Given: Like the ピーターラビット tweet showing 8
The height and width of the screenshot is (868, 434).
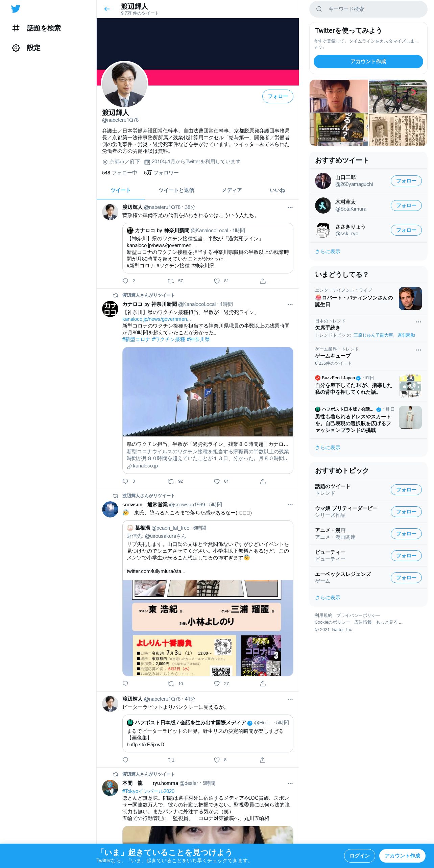Looking at the screenshot, I should click(217, 760).
